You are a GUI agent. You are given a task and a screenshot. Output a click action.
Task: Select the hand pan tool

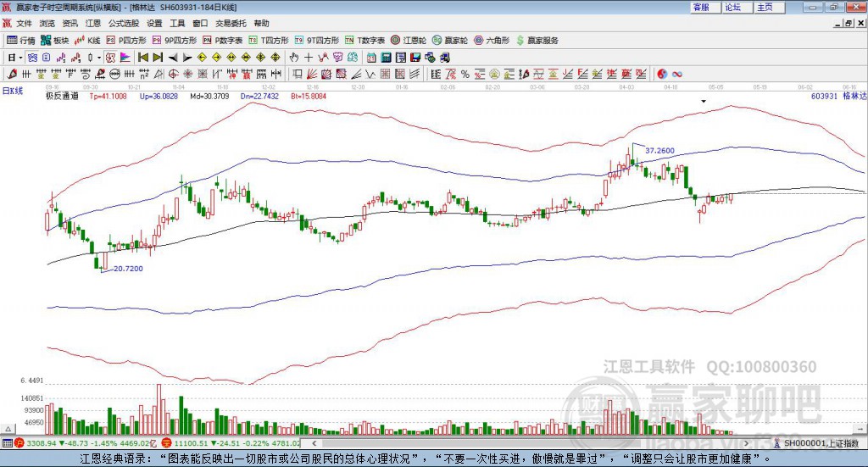[x=294, y=58]
